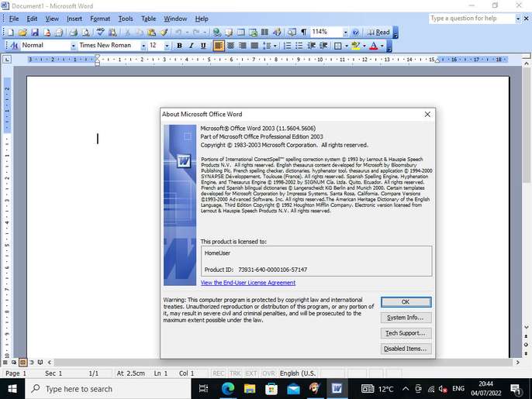The width and height of the screenshot is (532, 399).
Task: Open the Insert menu
Action: coord(74,19)
